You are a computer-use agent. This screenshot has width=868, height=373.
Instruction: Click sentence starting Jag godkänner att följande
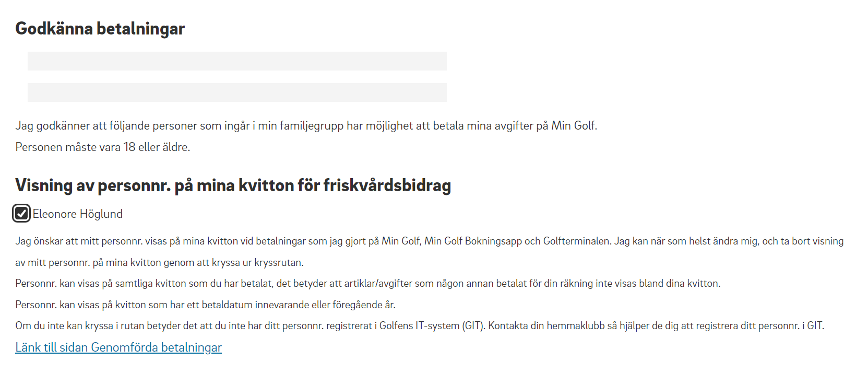306,126
